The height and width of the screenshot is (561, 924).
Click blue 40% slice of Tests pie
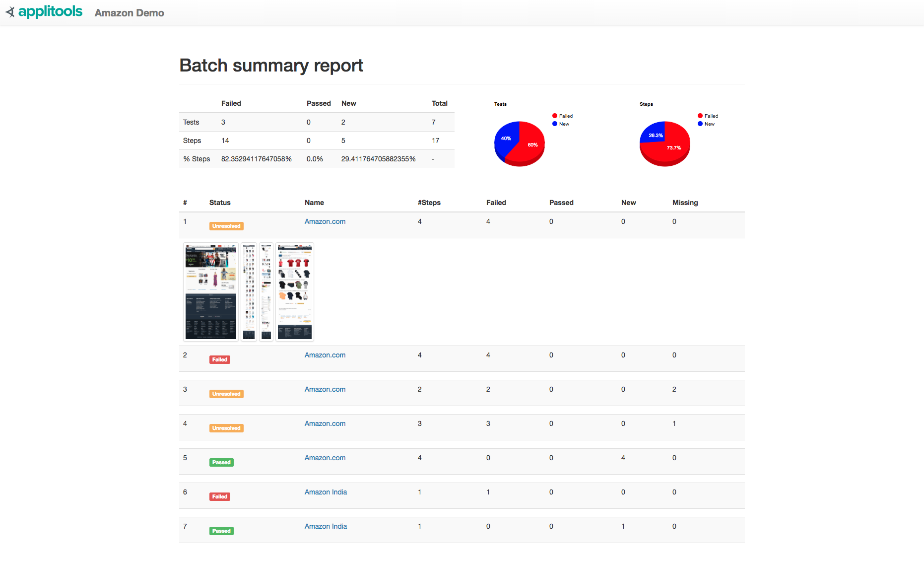[506, 139]
